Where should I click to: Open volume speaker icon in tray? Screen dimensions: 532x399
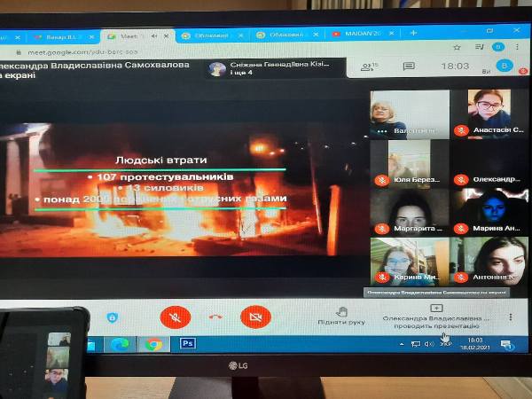[429, 344]
